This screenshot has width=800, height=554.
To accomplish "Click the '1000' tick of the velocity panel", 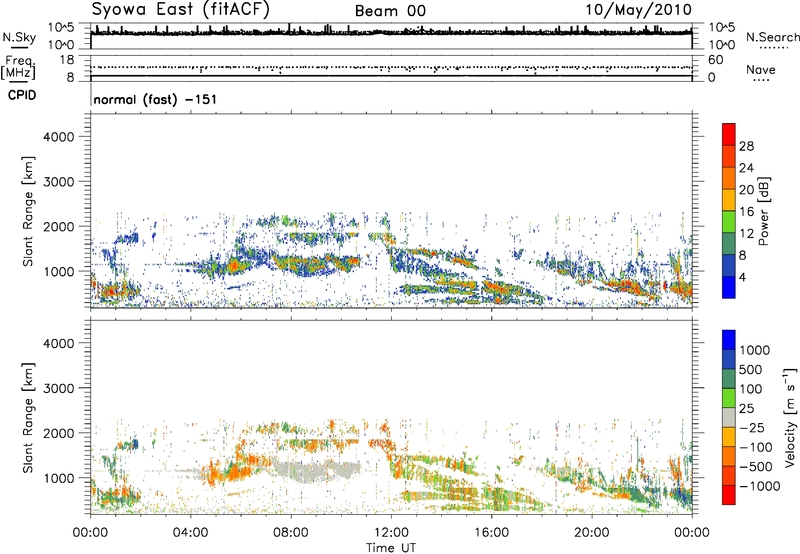I will (x=58, y=478).
